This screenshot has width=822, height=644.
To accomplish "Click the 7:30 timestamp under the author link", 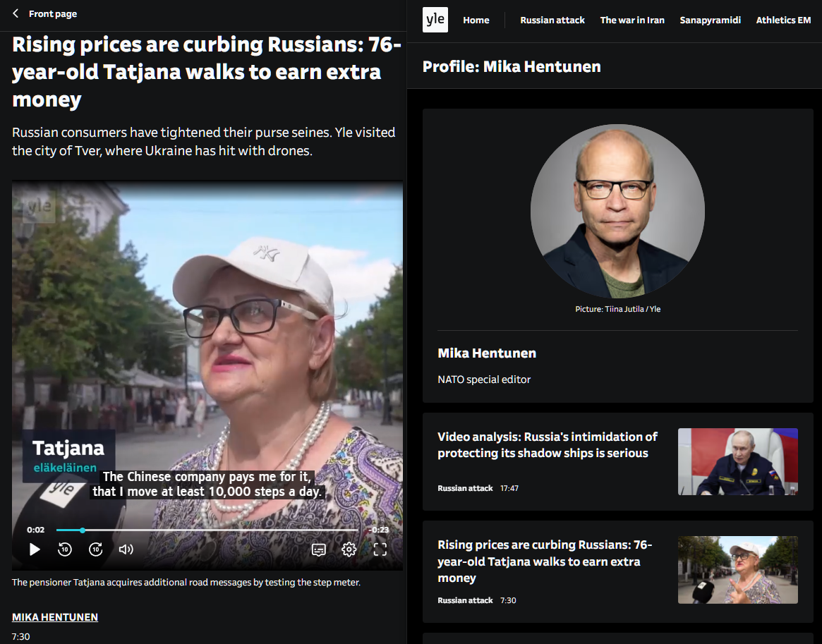I will 21,637.
